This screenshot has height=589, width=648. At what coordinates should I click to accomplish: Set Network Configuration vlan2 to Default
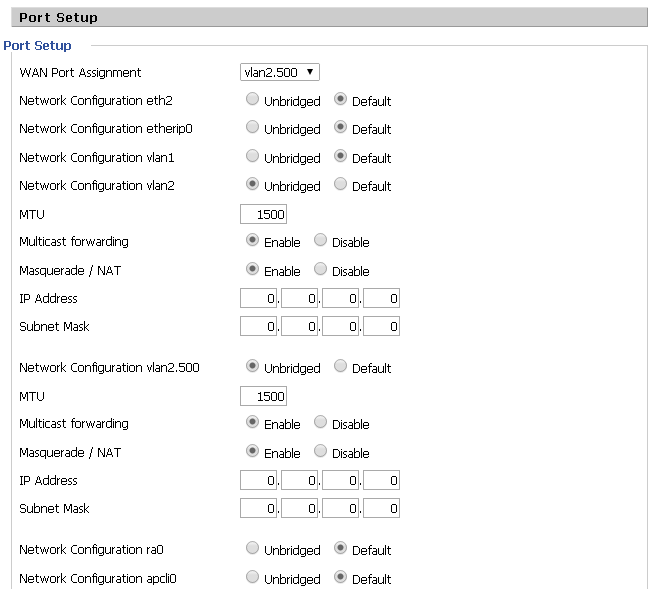(x=340, y=184)
